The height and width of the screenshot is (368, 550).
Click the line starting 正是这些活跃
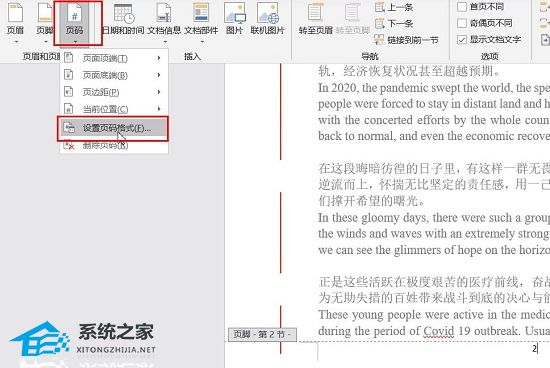click(x=434, y=282)
